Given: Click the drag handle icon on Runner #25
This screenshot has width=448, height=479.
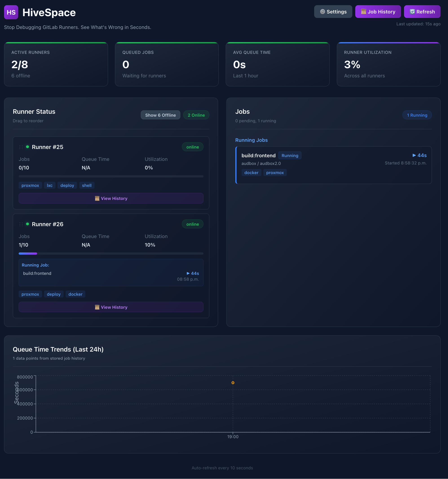Looking at the screenshot, I should (x=21, y=147).
